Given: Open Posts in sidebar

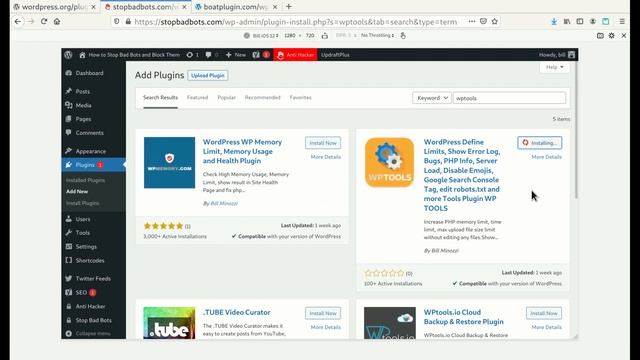Looking at the screenshot, I should (x=83, y=91).
